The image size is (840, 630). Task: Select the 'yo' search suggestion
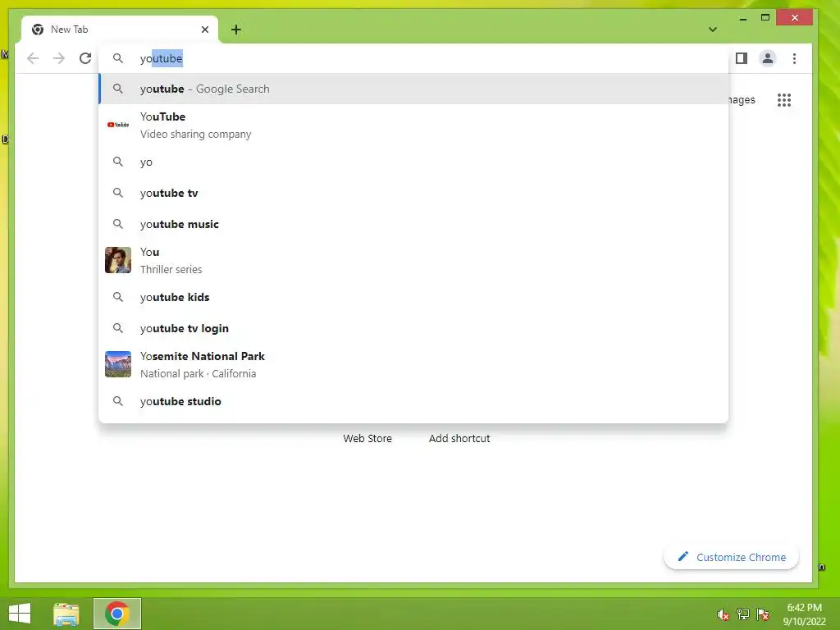(413, 162)
